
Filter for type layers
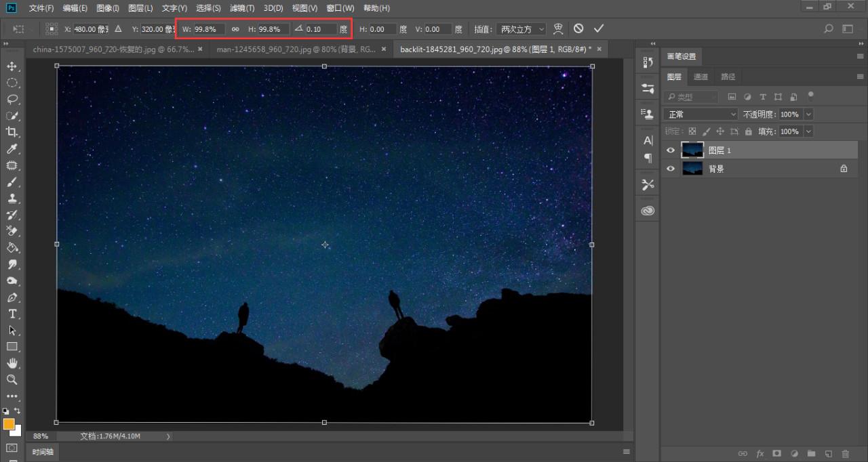tap(763, 97)
